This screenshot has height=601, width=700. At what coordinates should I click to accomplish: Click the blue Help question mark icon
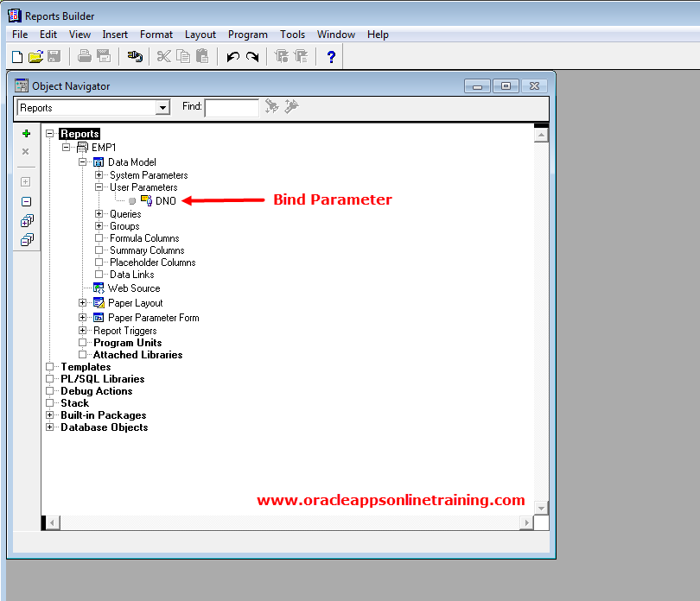331,57
